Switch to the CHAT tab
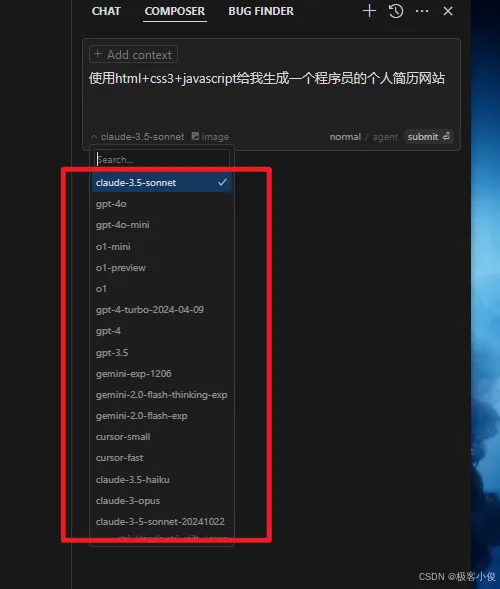 point(106,11)
